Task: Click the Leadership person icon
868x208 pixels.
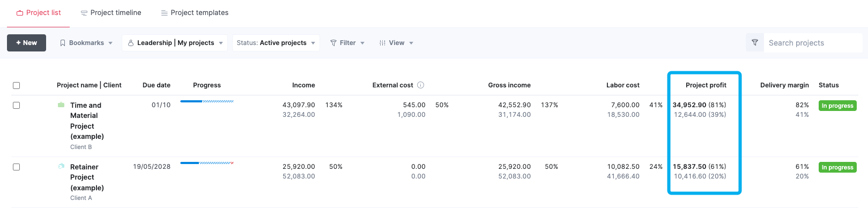Action: pyautogui.click(x=130, y=43)
